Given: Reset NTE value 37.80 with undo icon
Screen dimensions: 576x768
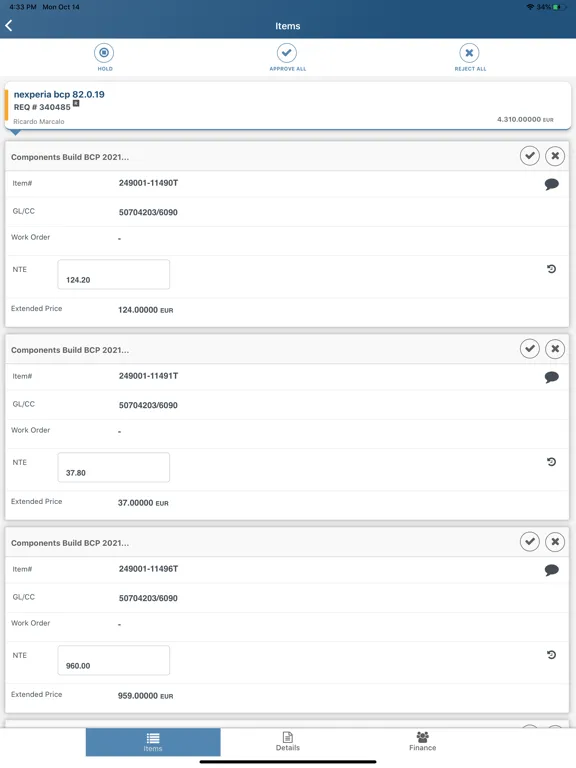Looking at the screenshot, I should (x=552, y=462).
